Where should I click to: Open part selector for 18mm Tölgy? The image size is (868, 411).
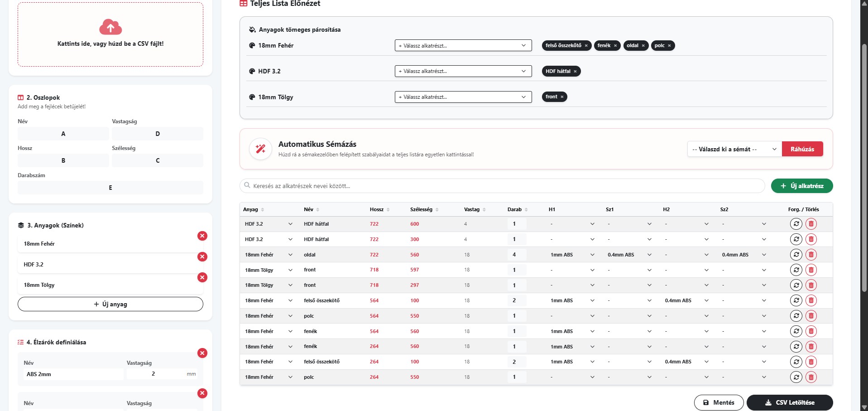point(463,97)
